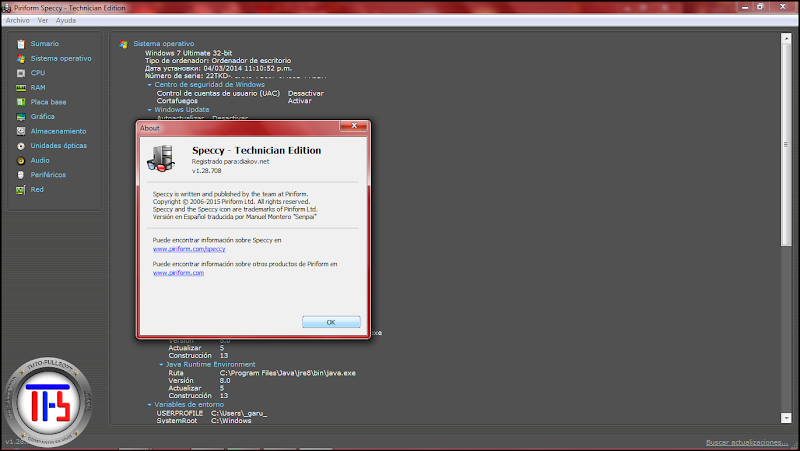Click Control de cuentas de usuario (UAC)
800x451 pixels.
coord(218,93)
